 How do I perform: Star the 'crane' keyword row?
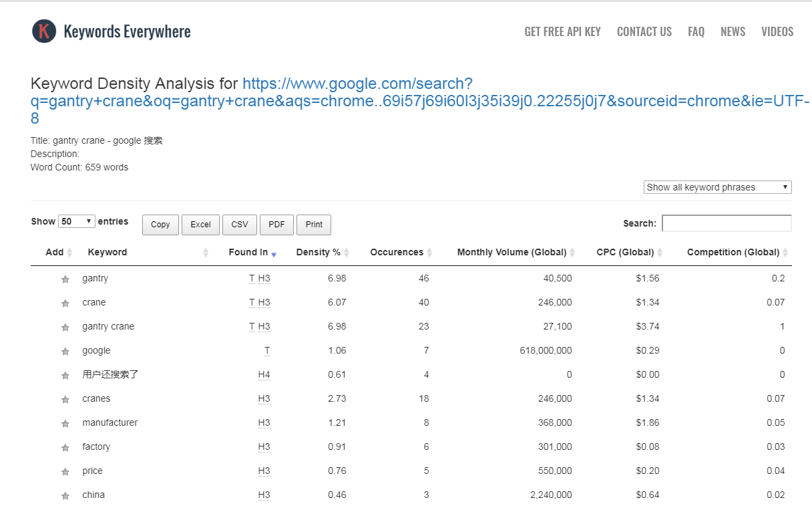(x=65, y=303)
